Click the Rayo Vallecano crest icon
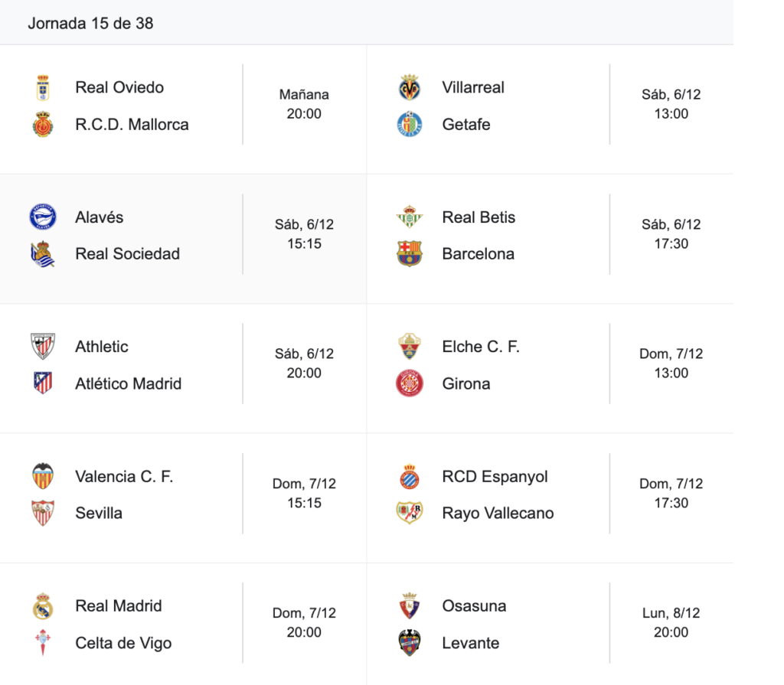The height and width of the screenshot is (685, 784). click(410, 513)
